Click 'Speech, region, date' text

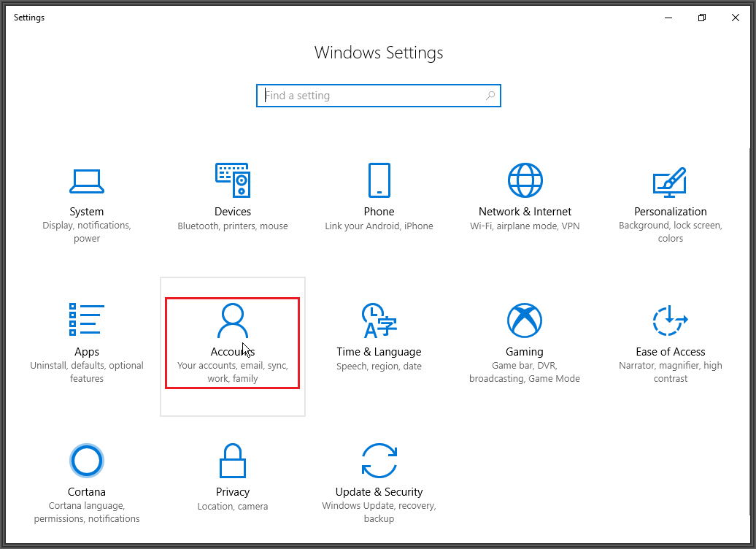coord(379,366)
